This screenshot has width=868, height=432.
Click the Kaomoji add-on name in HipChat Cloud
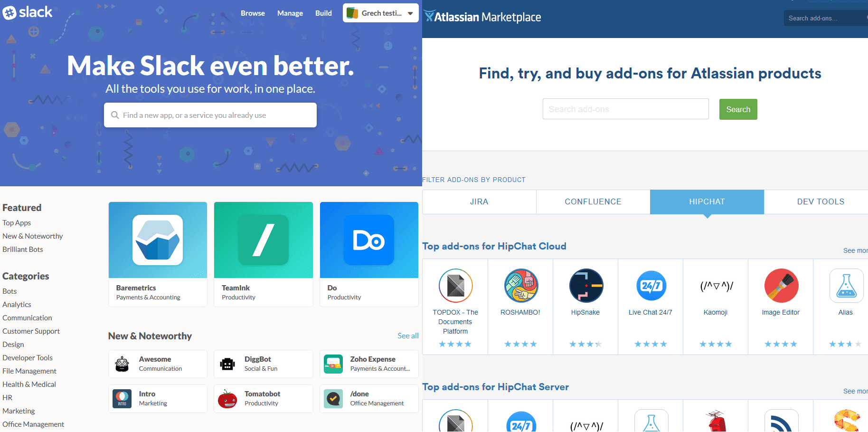tap(716, 312)
